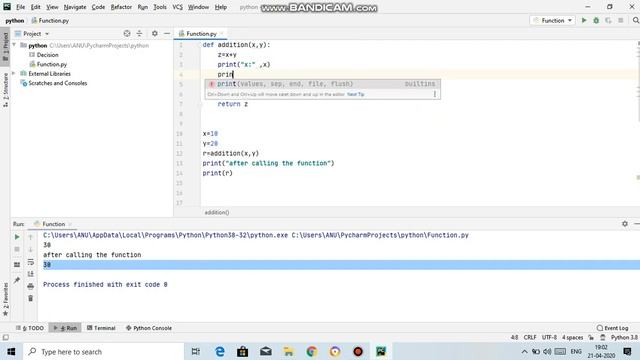Click Python 3.8 interpreter in status bar

(x=624, y=338)
